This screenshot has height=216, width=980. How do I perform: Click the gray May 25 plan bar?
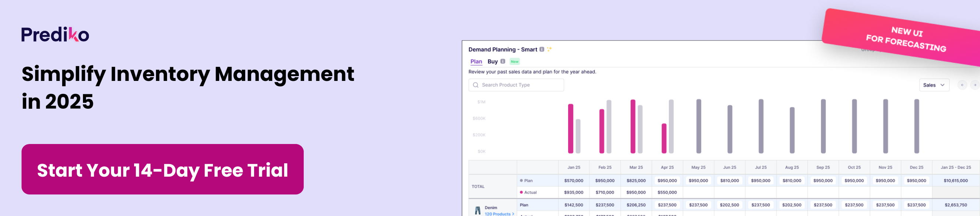coord(699,126)
